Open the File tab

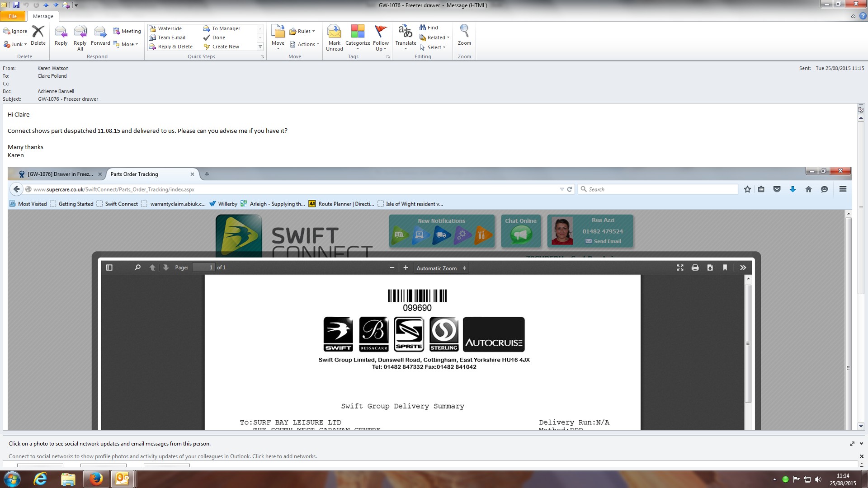pos(13,16)
